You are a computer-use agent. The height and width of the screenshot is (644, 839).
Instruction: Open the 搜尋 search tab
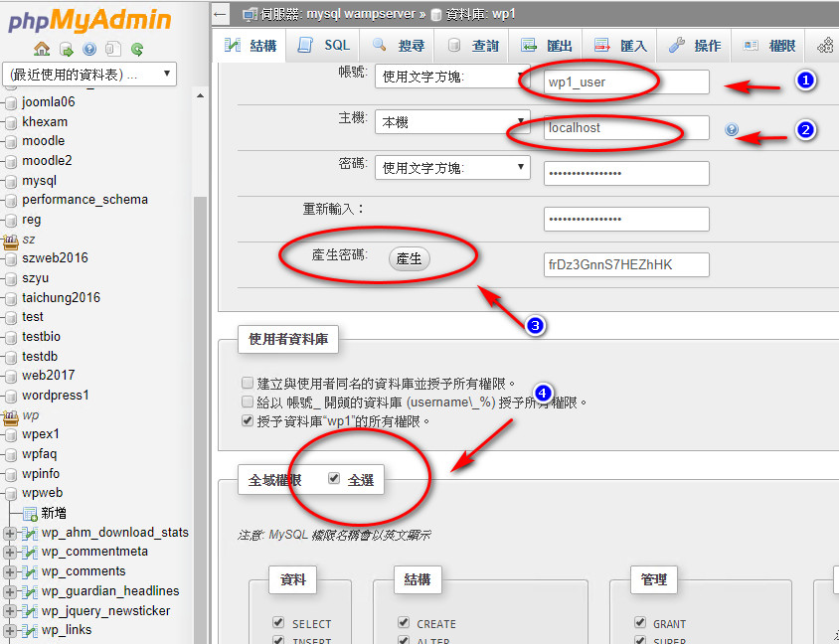pos(398,46)
